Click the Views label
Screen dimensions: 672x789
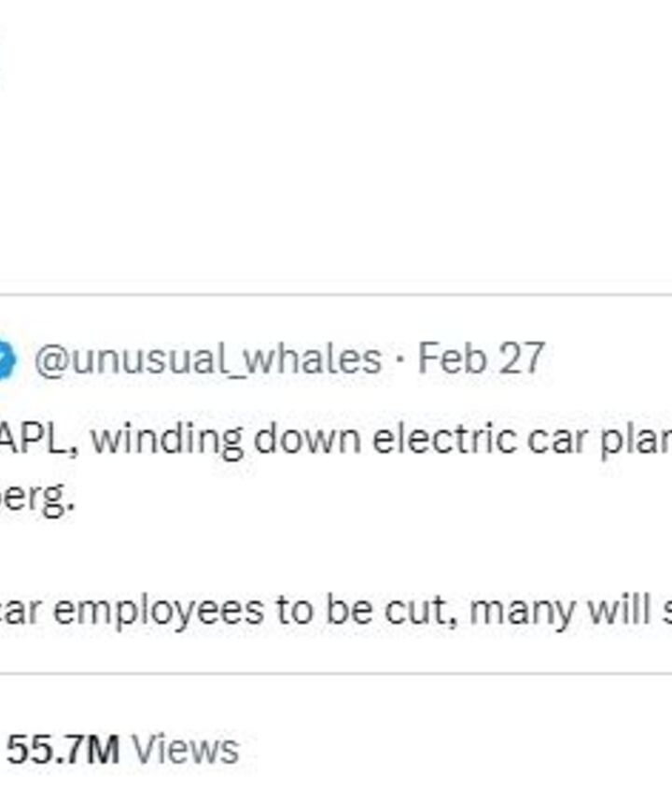(x=185, y=749)
